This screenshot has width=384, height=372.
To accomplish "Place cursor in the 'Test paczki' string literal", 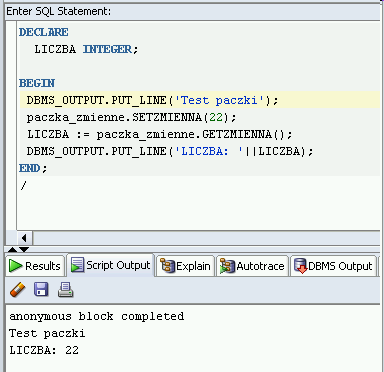I will pyautogui.click(x=220, y=100).
